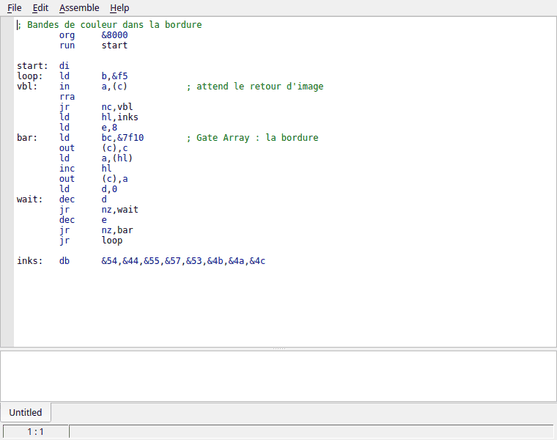This screenshot has height=440, width=557.
Task: Click operand 'a,(hl)'
Action: [x=117, y=158]
